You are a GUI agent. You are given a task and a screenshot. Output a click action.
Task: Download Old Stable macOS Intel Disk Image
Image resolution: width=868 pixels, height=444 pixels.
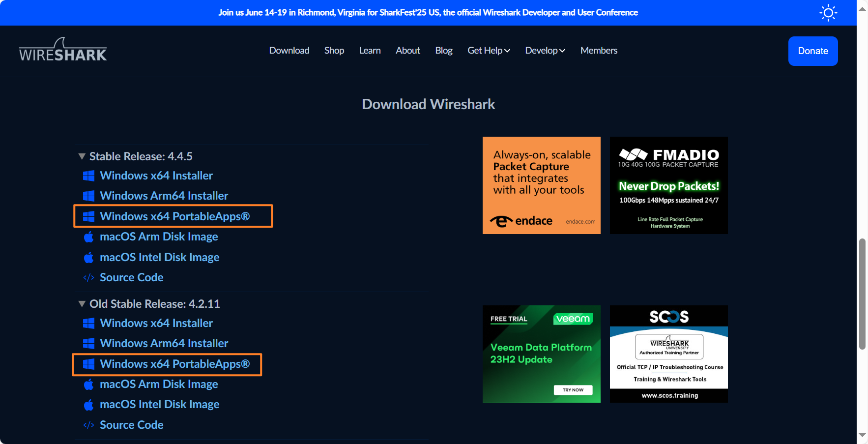(x=160, y=404)
